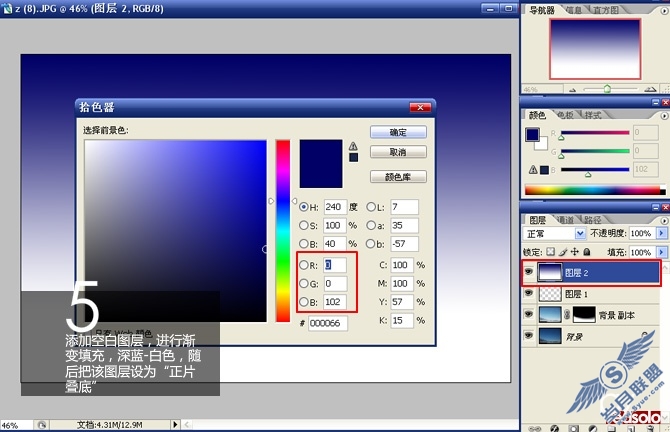This screenshot has height=432, width=670.
Task: Toggle visibility of 背景 layer
Action: 529,335
